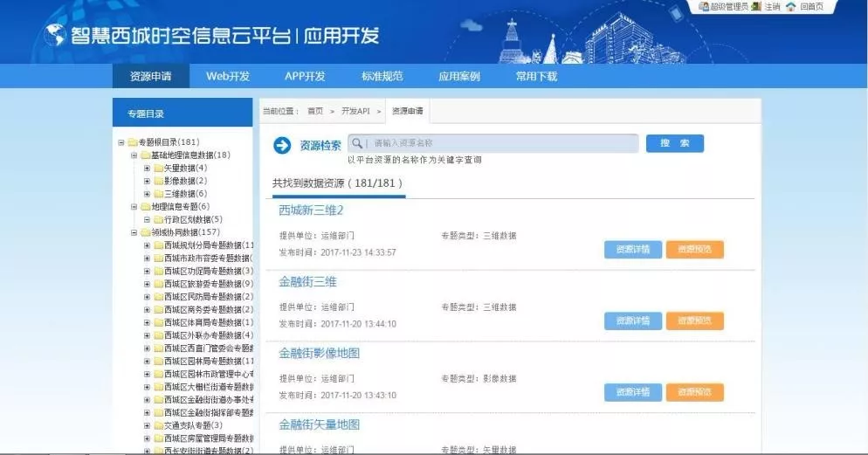Click the 搜索 search button
Image resolution: width=868 pixels, height=455 pixels.
pyautogui.click(x=675, y=143)
